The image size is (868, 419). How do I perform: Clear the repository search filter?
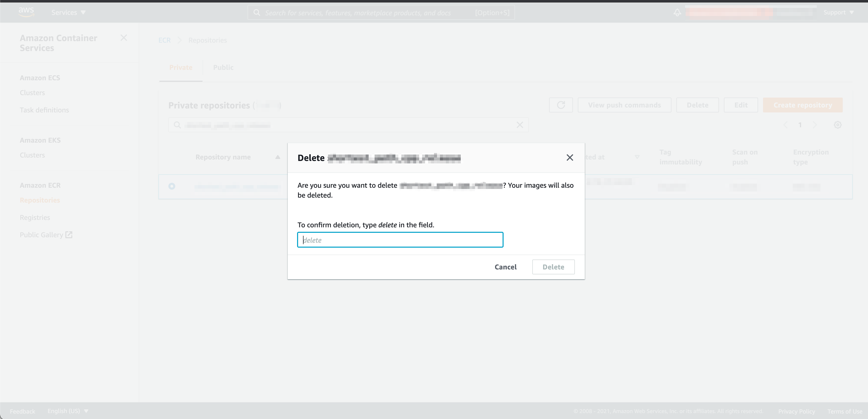tap(520, 125)
